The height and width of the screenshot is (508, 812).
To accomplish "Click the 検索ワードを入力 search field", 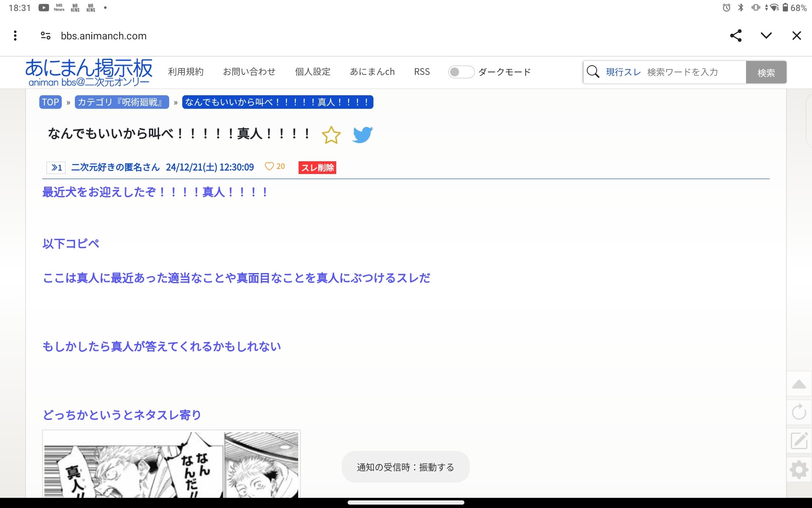I will (x=694, y=72).
